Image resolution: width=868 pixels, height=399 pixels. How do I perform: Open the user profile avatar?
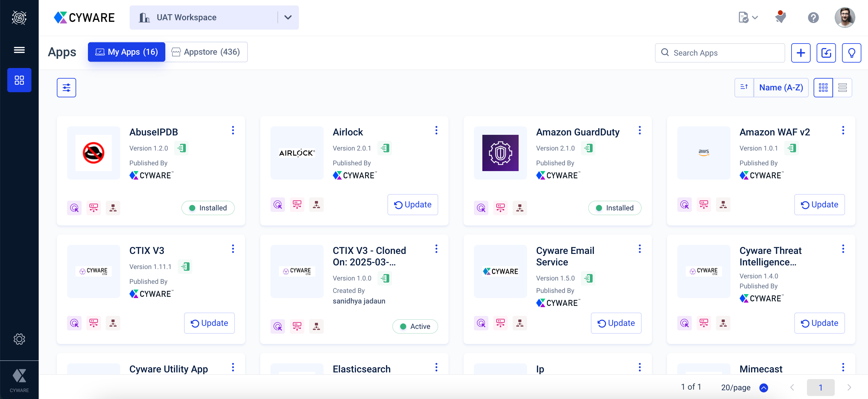coord(844,18)
